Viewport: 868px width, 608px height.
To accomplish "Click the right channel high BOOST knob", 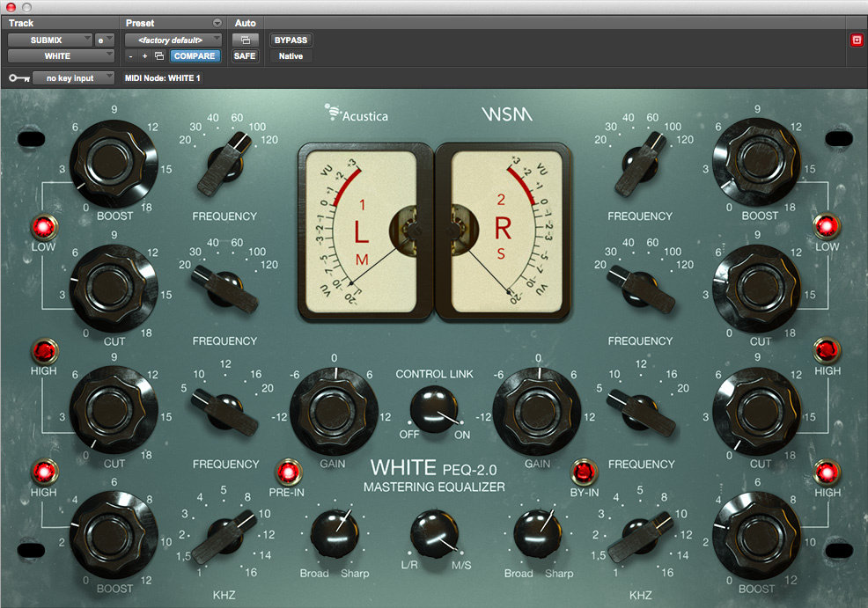I will coord(756,534).
